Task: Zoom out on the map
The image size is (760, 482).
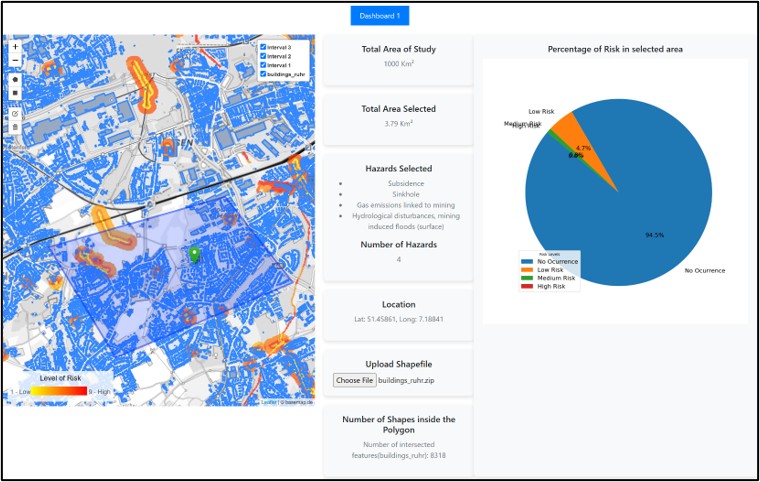Action: (15, 60)
